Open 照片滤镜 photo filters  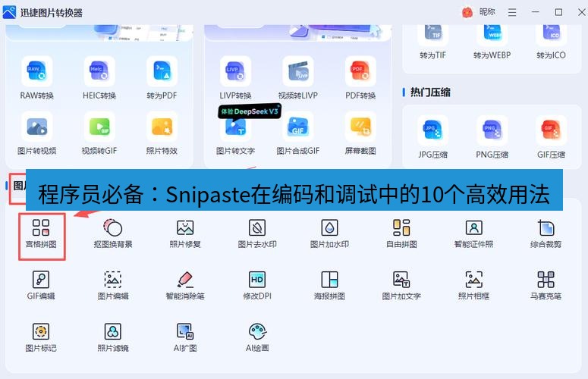coord(113,337)
